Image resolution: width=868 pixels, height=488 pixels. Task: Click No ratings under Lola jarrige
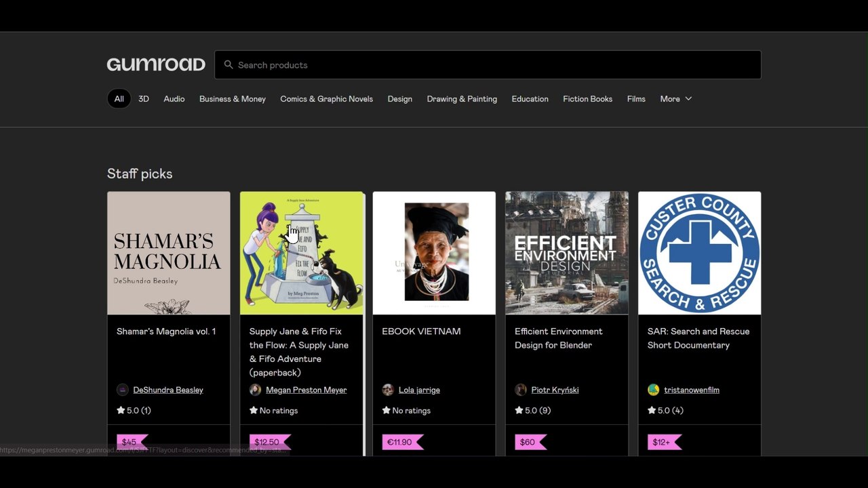coord(412,410)
